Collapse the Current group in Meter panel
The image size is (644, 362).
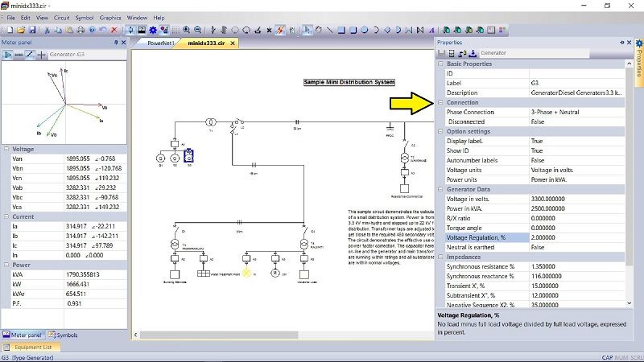[x=6, y=216]
